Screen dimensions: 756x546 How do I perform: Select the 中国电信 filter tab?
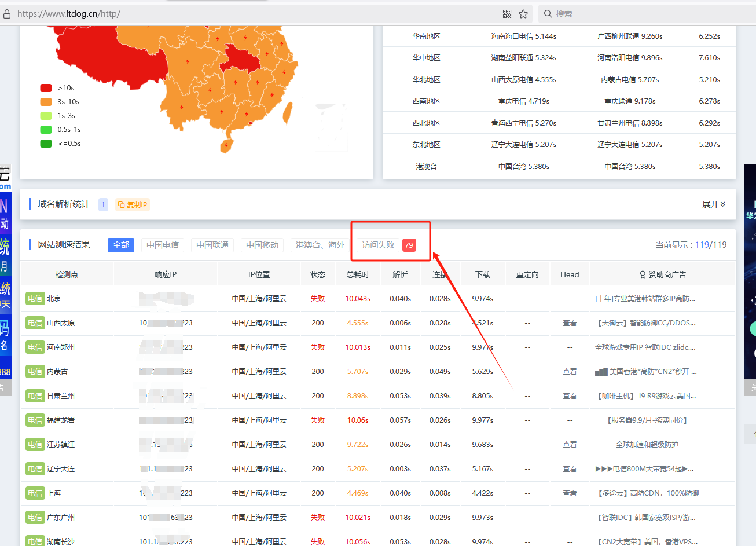(163, 245)
